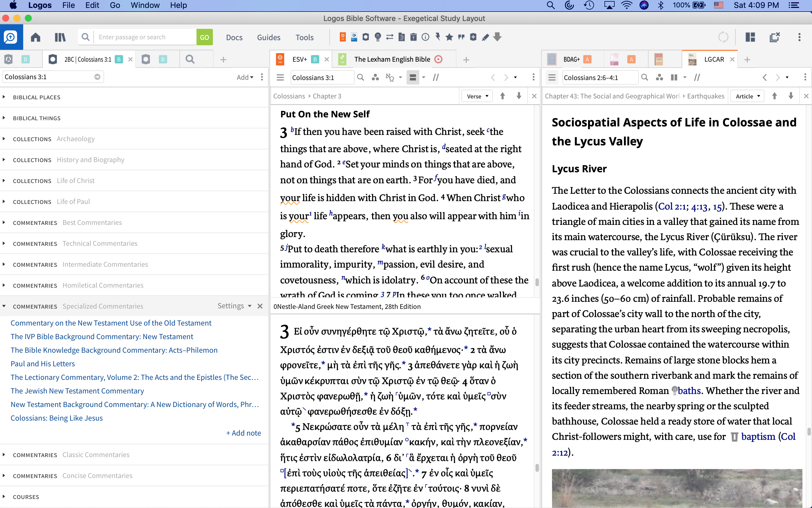This screenshot has height=508, width=812.
Task: Open macOS Spotlight search
Action: (551, 5)
